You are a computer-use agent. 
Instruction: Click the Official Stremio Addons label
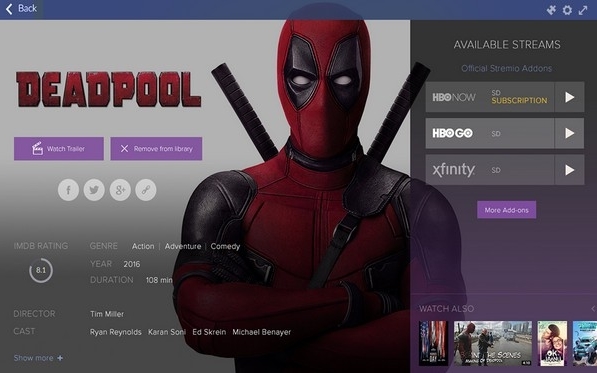[506, 69]
